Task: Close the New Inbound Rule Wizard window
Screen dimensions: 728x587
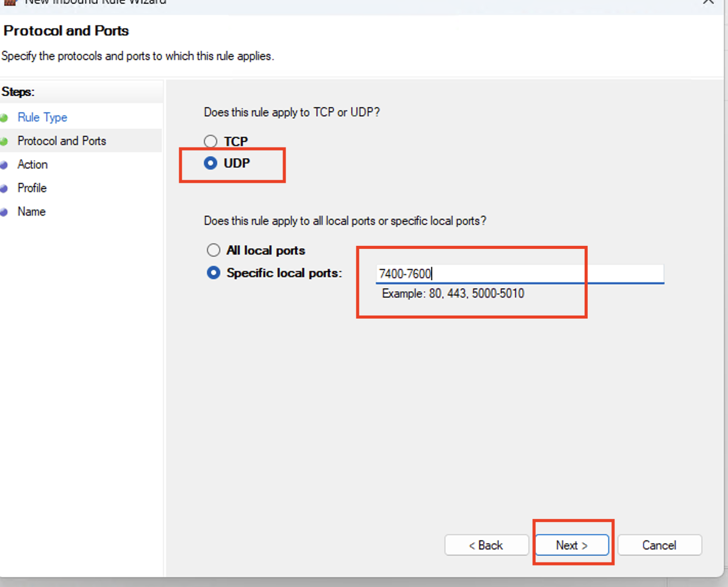Action: (x=708, y=2)
